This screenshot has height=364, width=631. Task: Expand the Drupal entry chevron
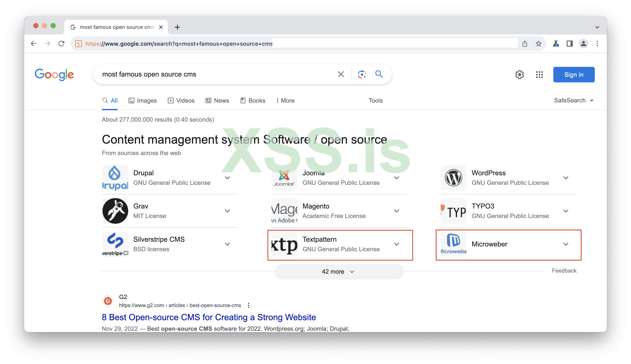227,178
